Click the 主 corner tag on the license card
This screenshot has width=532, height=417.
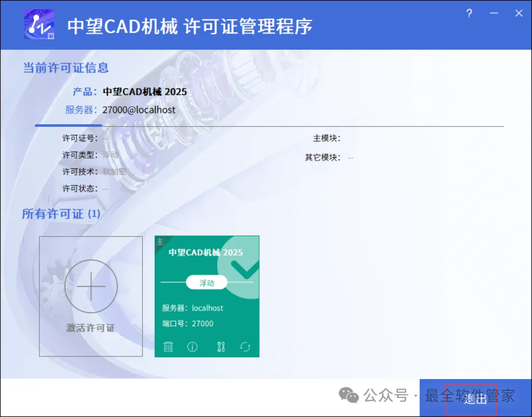[x=160, y=242]
